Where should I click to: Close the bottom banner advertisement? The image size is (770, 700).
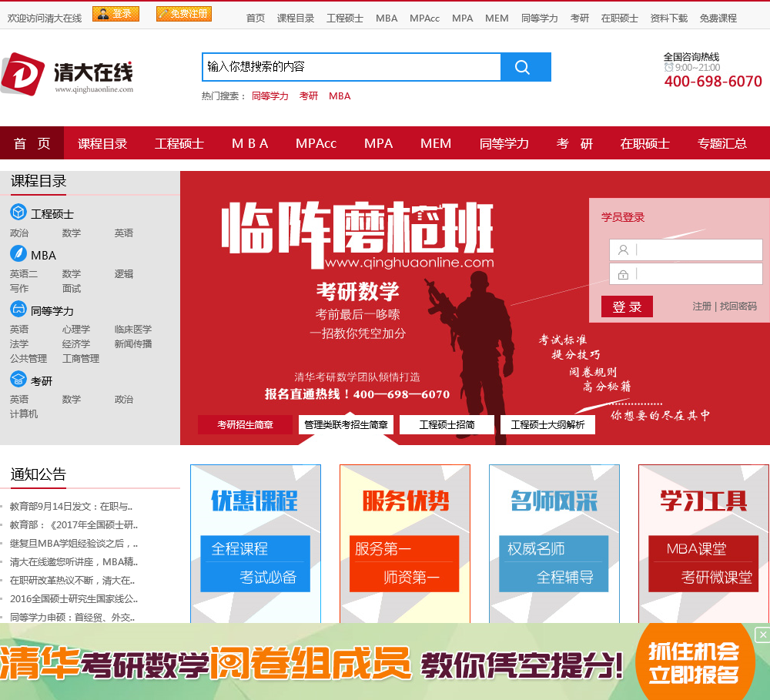(x=762, y=635)
